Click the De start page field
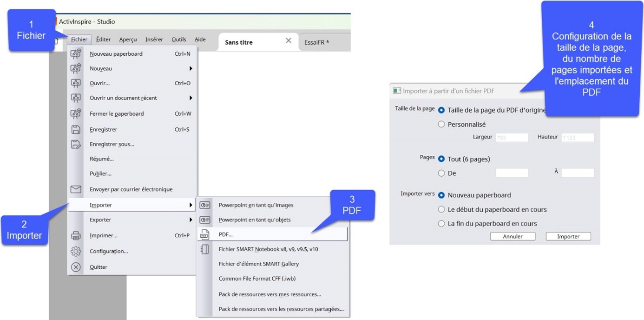 [x=512, y=173]
